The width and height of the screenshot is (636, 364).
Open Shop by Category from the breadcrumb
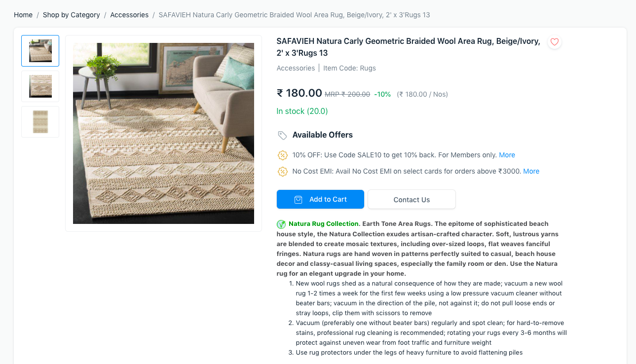point(71,15)
